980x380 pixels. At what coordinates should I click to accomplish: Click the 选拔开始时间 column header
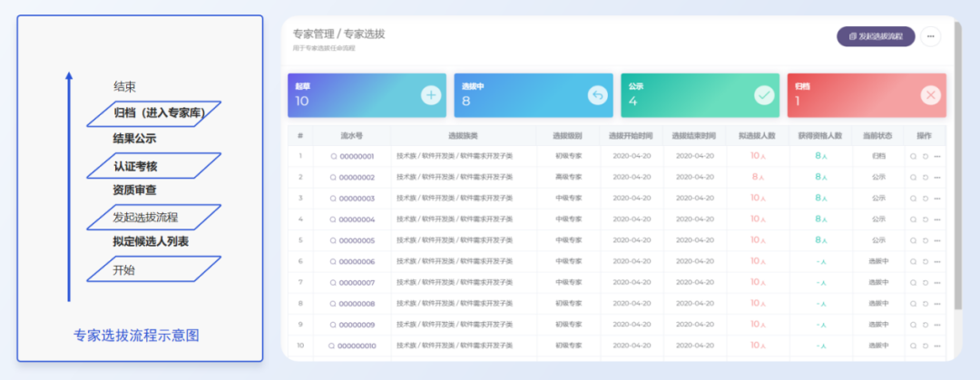click(x=632, y=136)
